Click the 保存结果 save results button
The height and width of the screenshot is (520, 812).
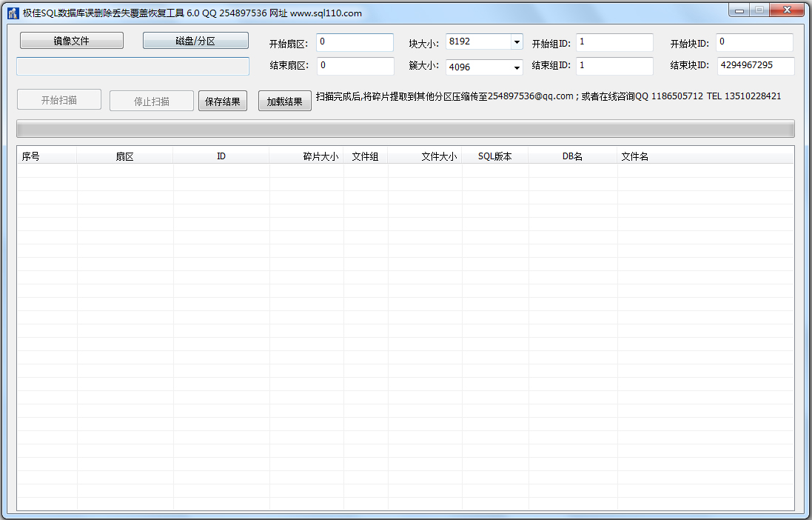(x=222, y=101)
